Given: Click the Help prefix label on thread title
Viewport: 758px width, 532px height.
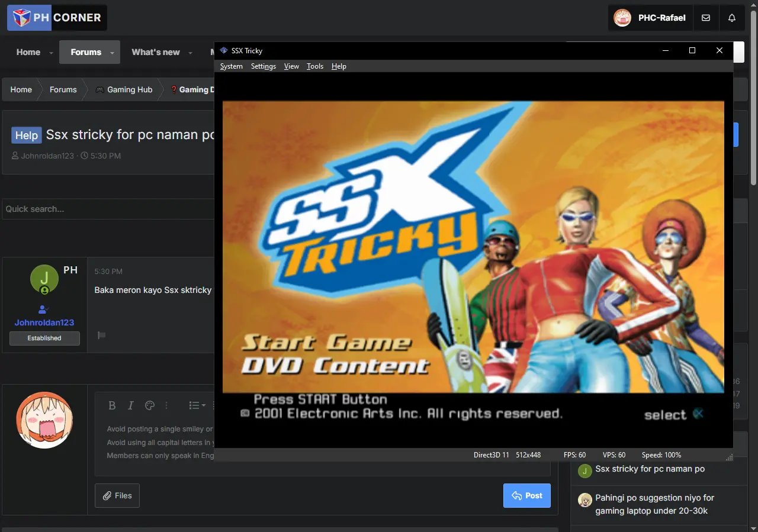Looking at the screenshot, I should [x=27, y=136].
